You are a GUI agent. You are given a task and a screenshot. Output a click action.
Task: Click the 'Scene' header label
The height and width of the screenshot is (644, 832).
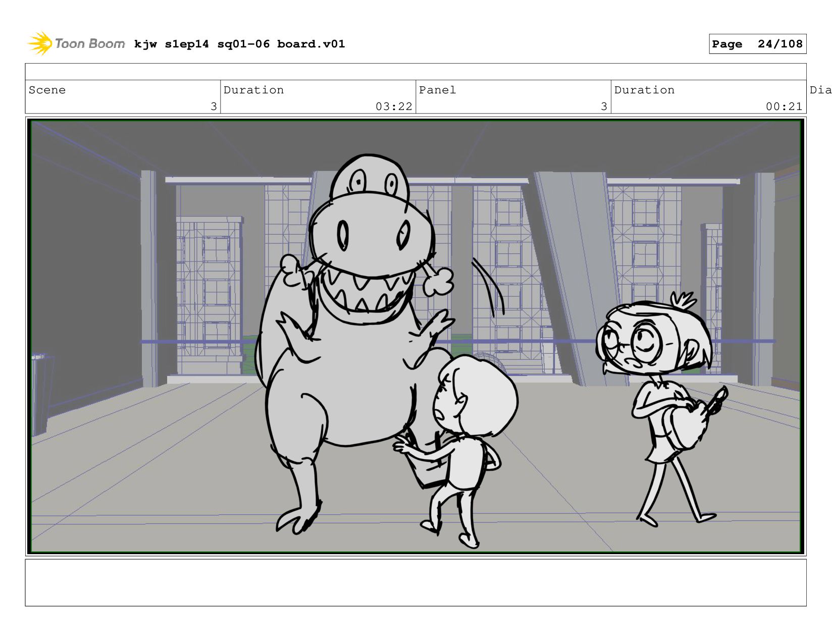point(47,90)
